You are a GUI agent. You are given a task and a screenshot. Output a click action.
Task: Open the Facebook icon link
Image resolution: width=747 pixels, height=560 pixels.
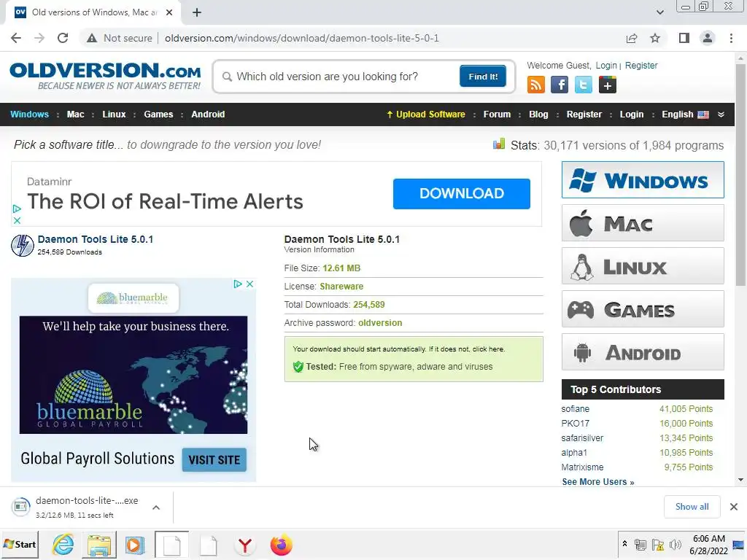[560, 85]
